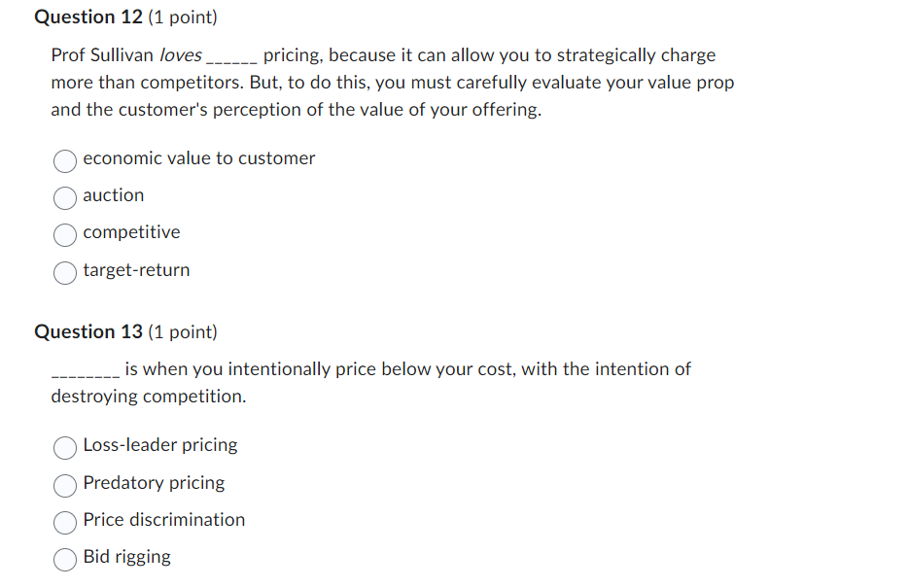This screenshot has width=909, height=588.
Task: Click the 'Price discrimination' answer label
Action: click(163, 519)
